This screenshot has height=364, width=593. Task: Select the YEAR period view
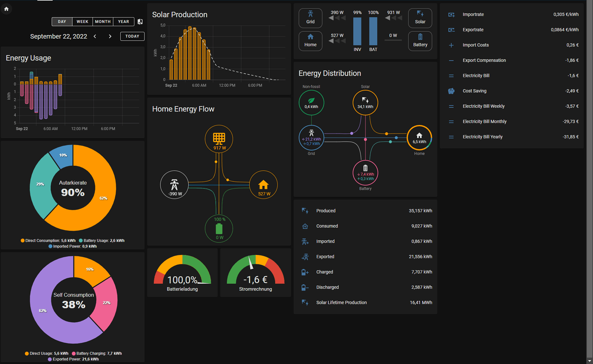[x=124, y=21]
